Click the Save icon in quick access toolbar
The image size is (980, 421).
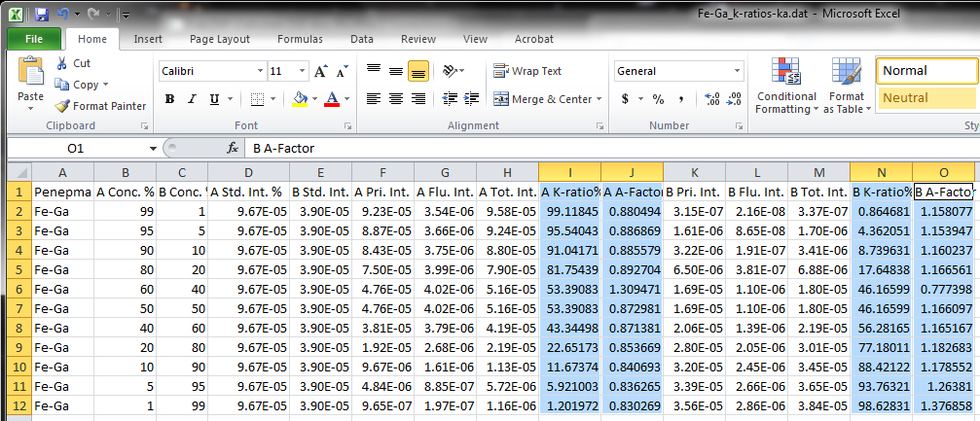[x=41, y=15]
